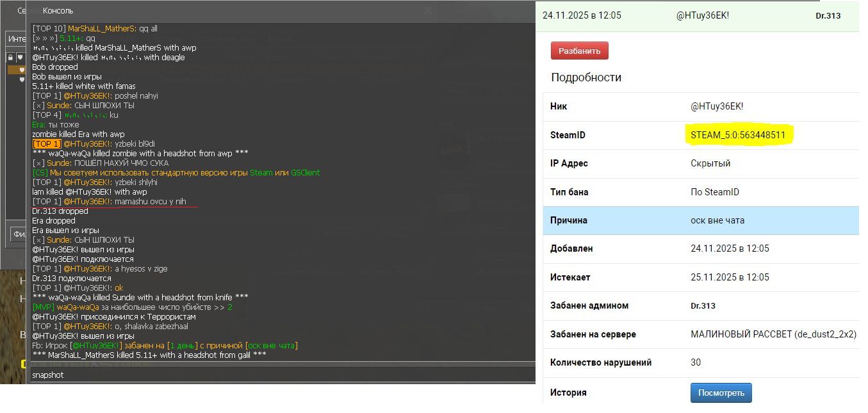Select the first server row shield icon
868x413 pixels.
tap(22, 69)
